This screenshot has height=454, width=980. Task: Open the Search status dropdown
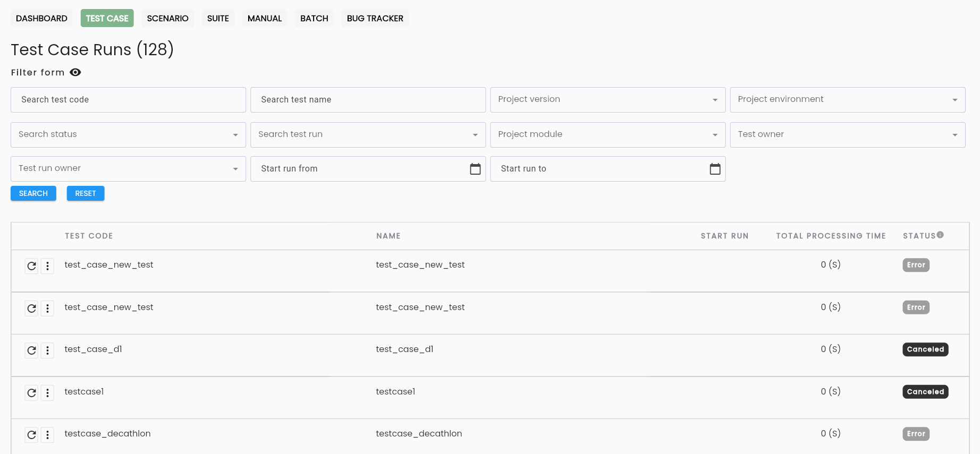[128, 135]
